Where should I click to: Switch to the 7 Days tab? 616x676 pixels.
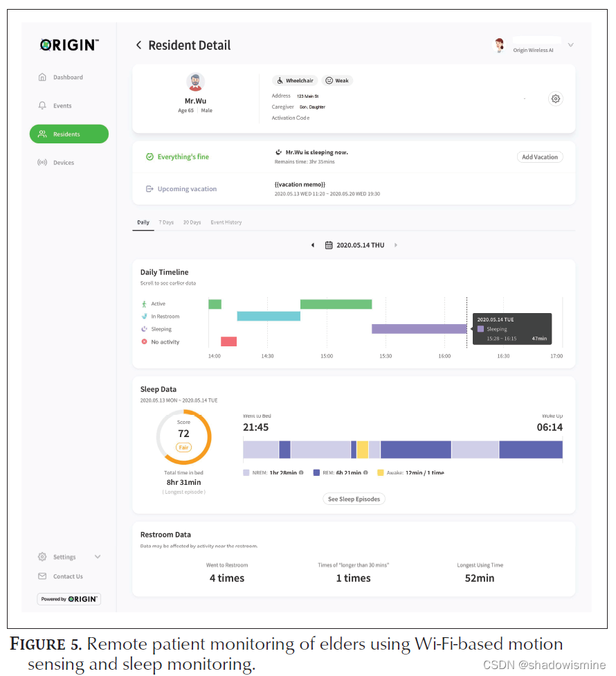[x=166, y=222]
